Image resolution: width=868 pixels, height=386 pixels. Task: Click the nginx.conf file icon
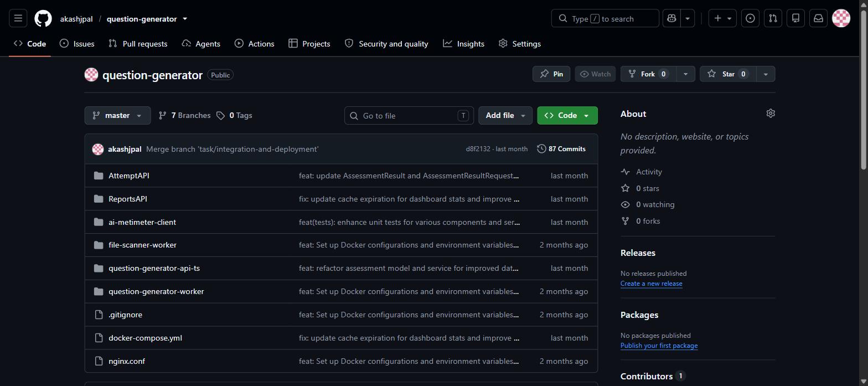pos(99,361)
